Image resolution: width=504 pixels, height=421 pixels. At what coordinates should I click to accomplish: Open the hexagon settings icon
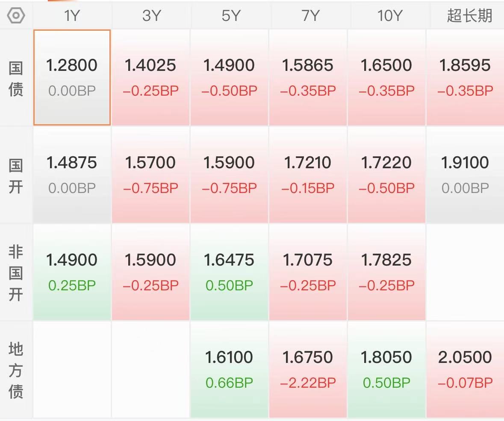tap(16, 16)
